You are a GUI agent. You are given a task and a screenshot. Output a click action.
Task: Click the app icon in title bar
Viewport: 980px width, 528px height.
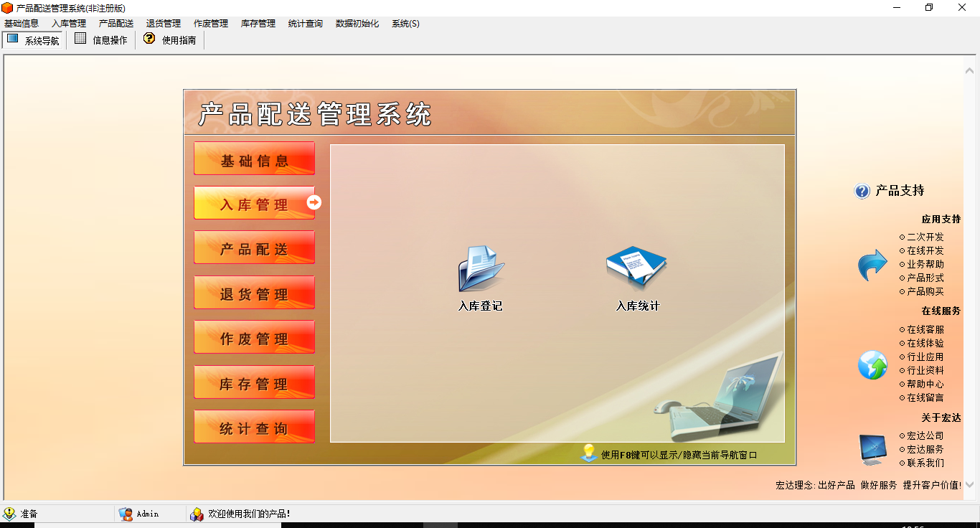(7, 8)
